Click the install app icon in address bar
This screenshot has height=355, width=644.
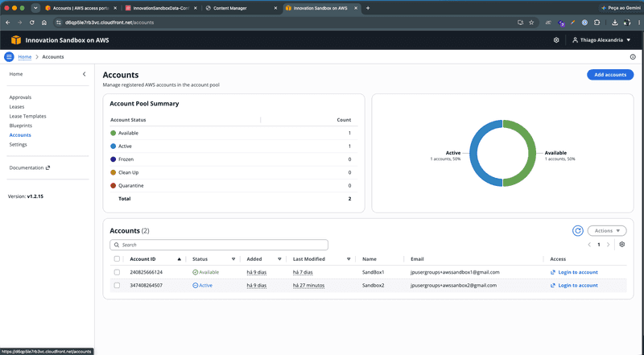pyautogui.click(x=520, y=23)
